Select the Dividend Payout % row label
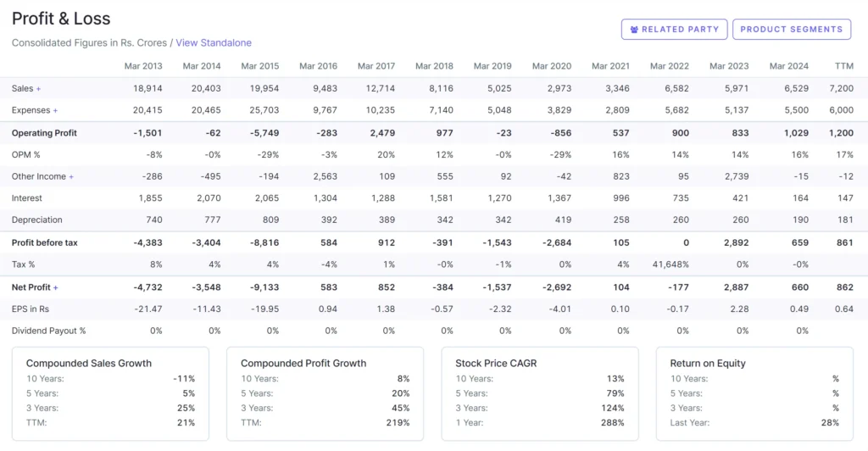The image size is (868, 451). pos(49,331)
